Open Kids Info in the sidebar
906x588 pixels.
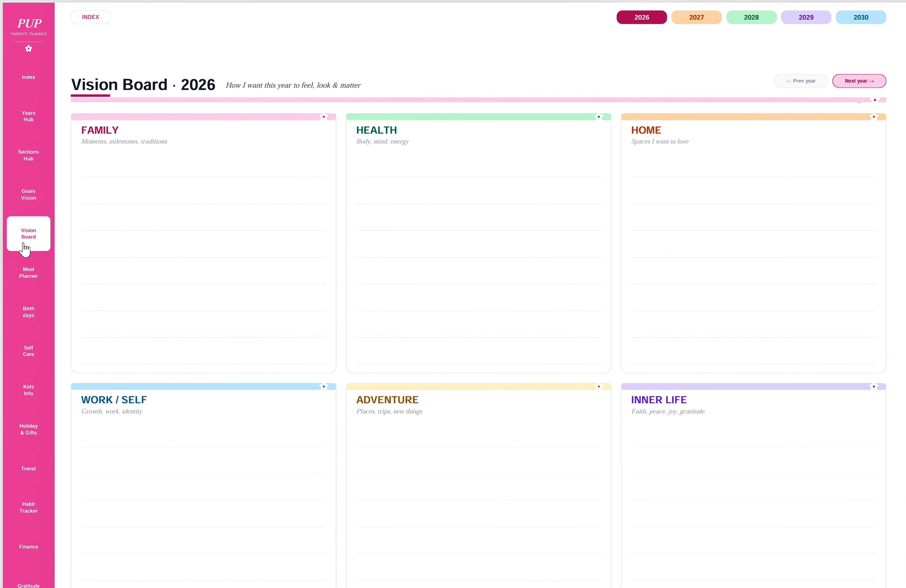coord(29,390)
